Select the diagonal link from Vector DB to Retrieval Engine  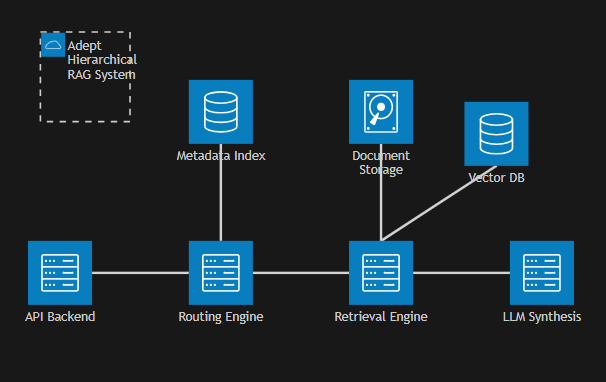(x=439, y=203)
